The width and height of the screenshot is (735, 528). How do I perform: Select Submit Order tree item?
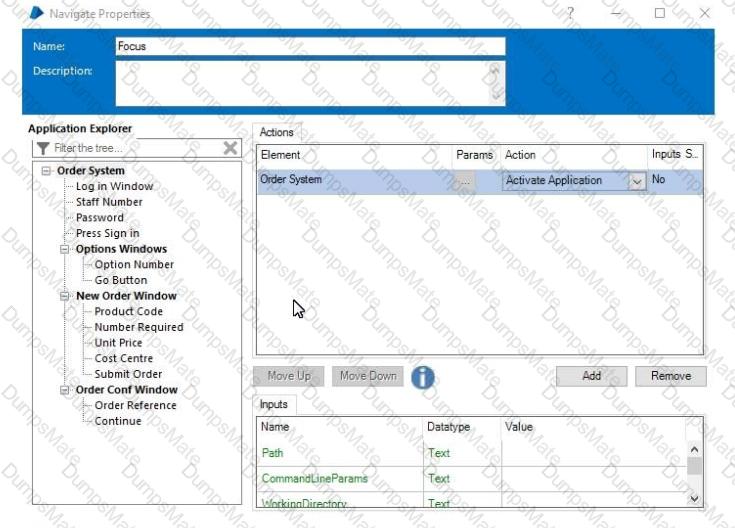point(128,374)
